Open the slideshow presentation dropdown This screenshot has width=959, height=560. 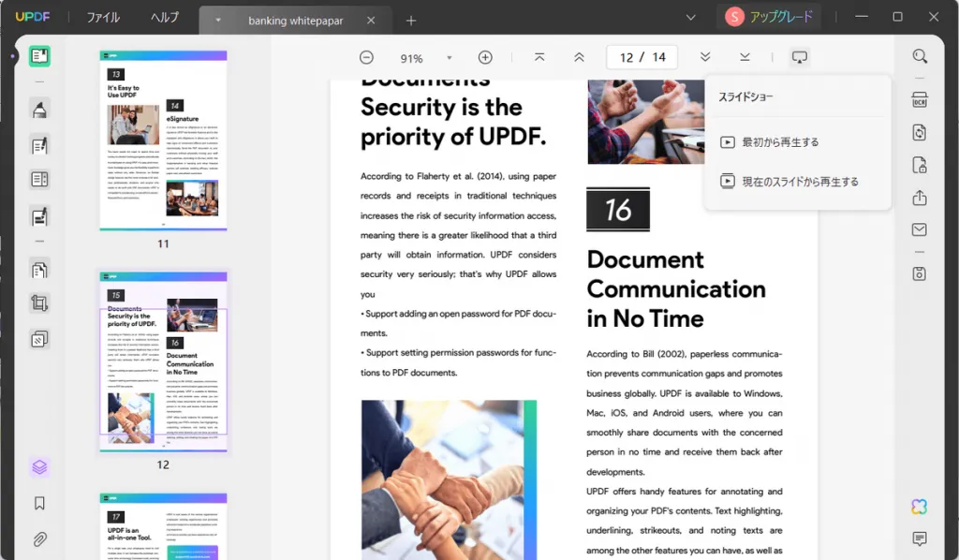coord(800,57)
